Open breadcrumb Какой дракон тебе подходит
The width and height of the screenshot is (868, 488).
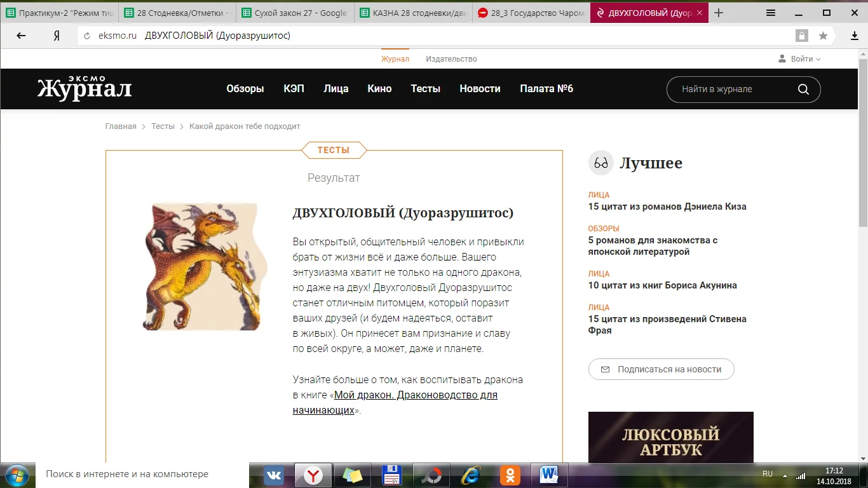point(245,126)
